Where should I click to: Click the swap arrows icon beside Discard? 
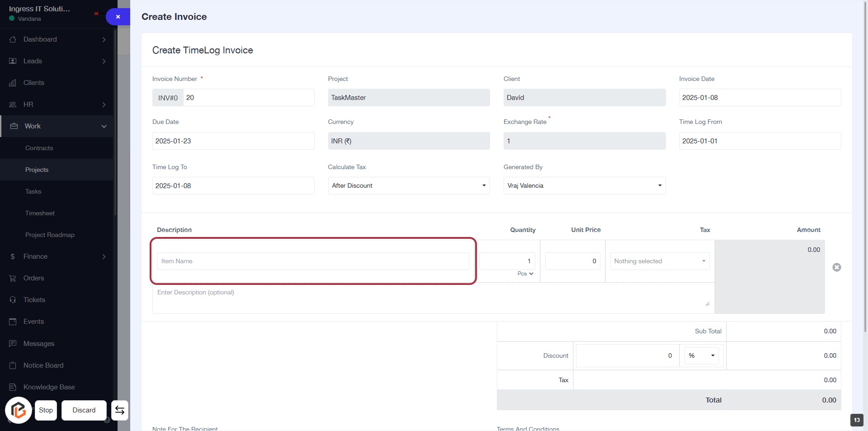[x=120, y=410]
